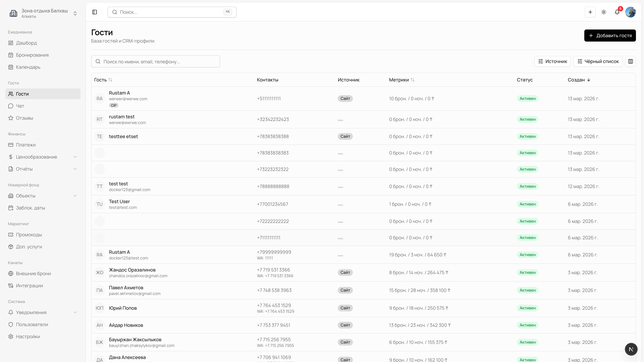Image resolution: width=644 pixels, height=362 pixels.
Task: Open Бронирования in the sidebar
Action: (32, 55)
